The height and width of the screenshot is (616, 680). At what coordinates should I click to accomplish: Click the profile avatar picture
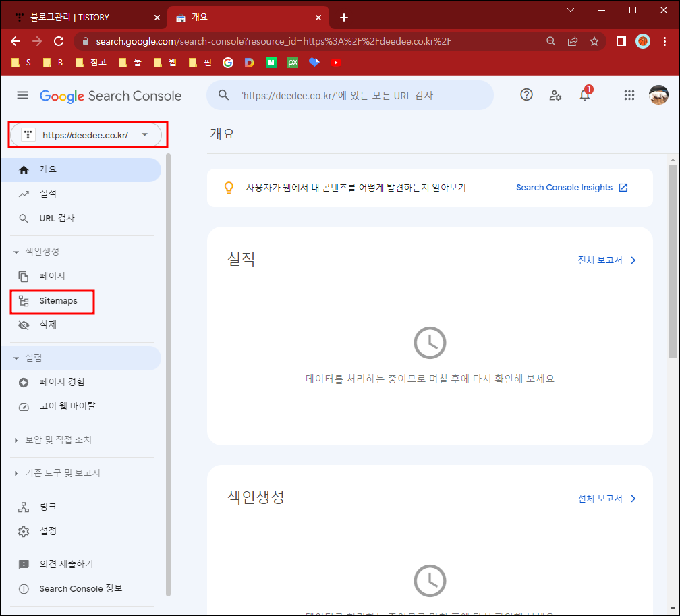(x=658, y=95)
